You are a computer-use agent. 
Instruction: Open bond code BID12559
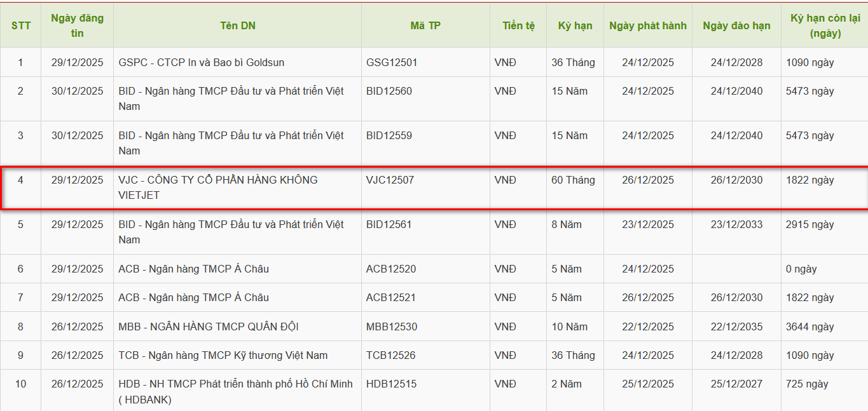(x=389, y=135)
